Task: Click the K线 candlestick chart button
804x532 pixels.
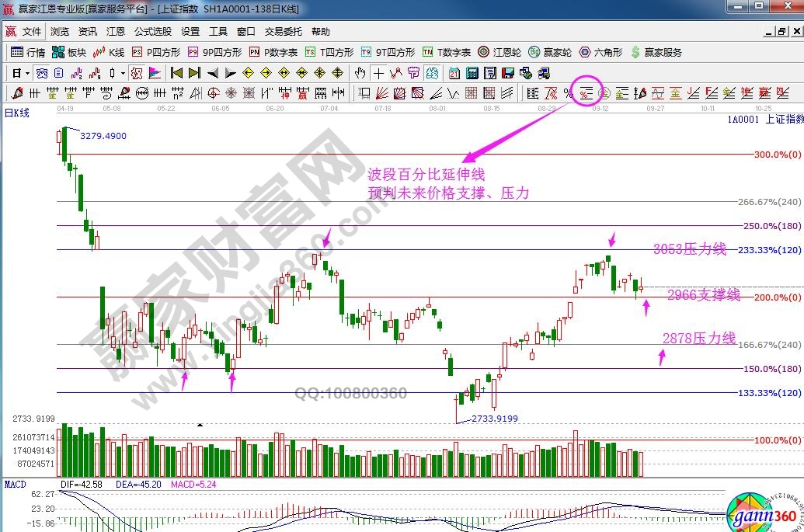Action: pos(108,52)
